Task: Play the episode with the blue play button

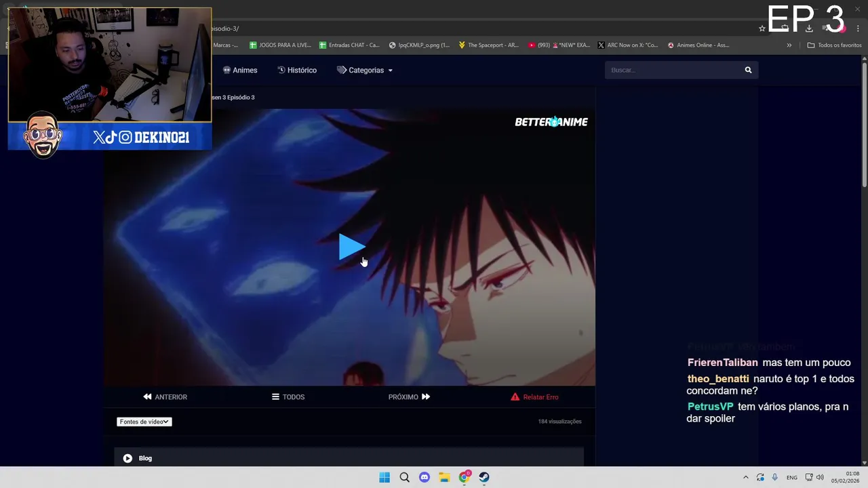Action: [x=352, y=247]
